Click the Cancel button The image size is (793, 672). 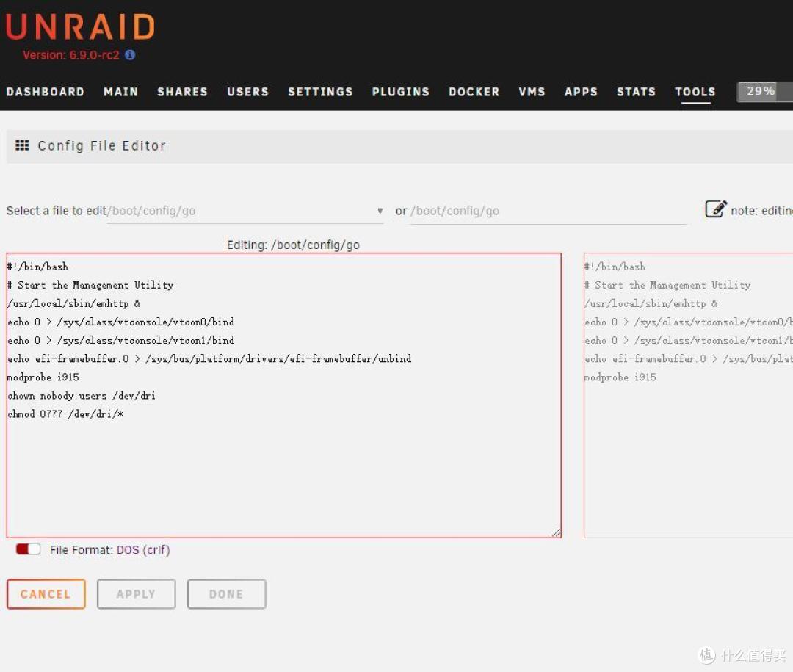pos(46,594)
